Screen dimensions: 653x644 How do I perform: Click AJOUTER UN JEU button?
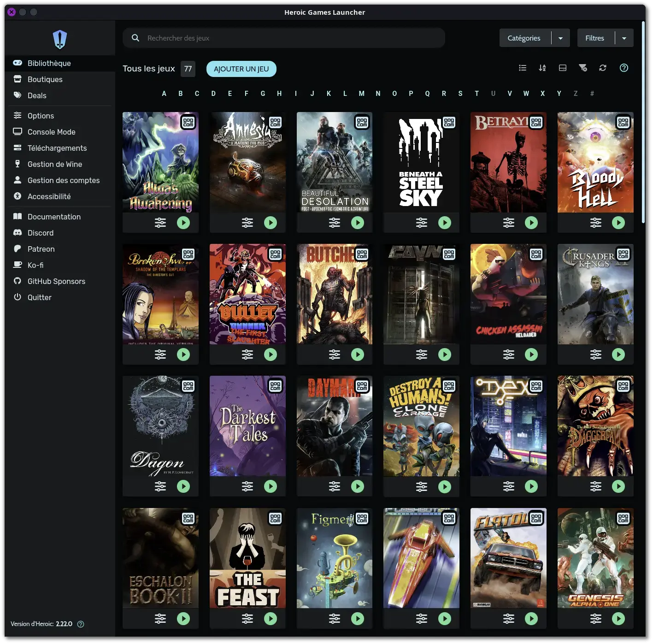(x=241, y=69)
